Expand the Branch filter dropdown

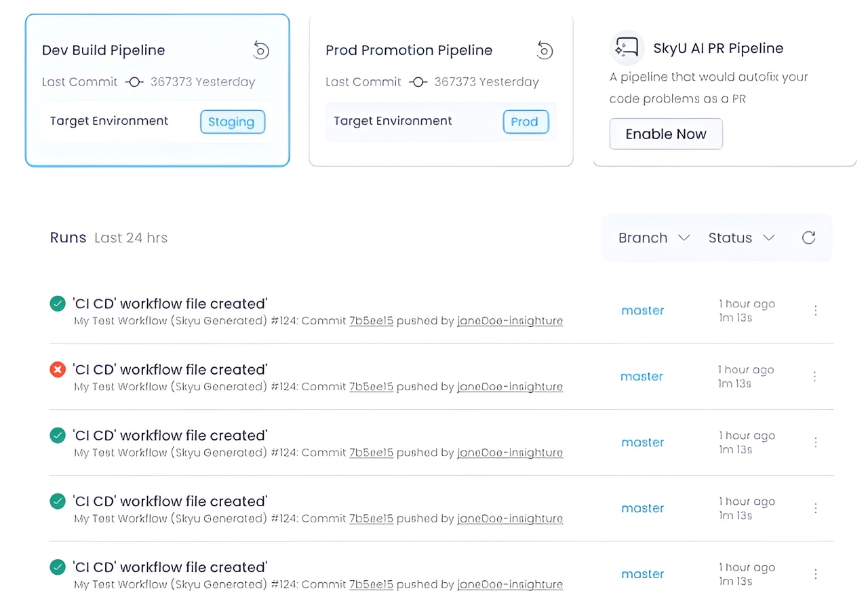(x=654, y=237)
